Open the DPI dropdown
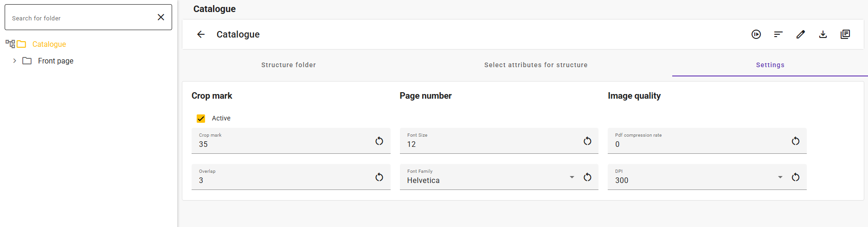The width and height of the screenshot is (868, 227). click(x=780, y=177)
